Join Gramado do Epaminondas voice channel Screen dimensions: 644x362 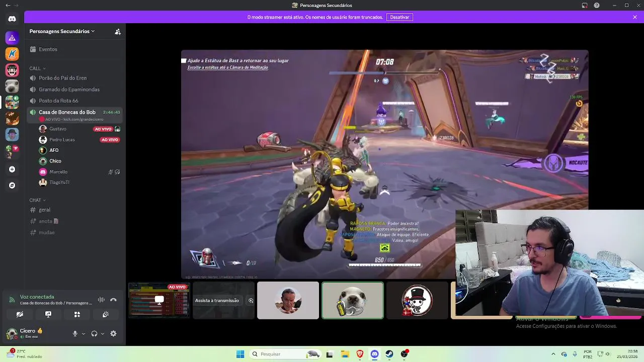click(75, 89)
